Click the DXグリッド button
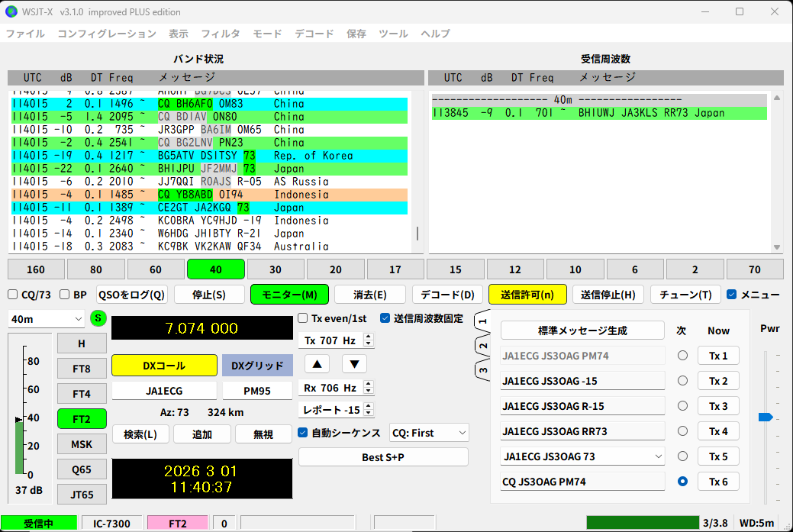The width and height of the screenshot is (793, 532). pyautogui.click(x=257, y=365)
